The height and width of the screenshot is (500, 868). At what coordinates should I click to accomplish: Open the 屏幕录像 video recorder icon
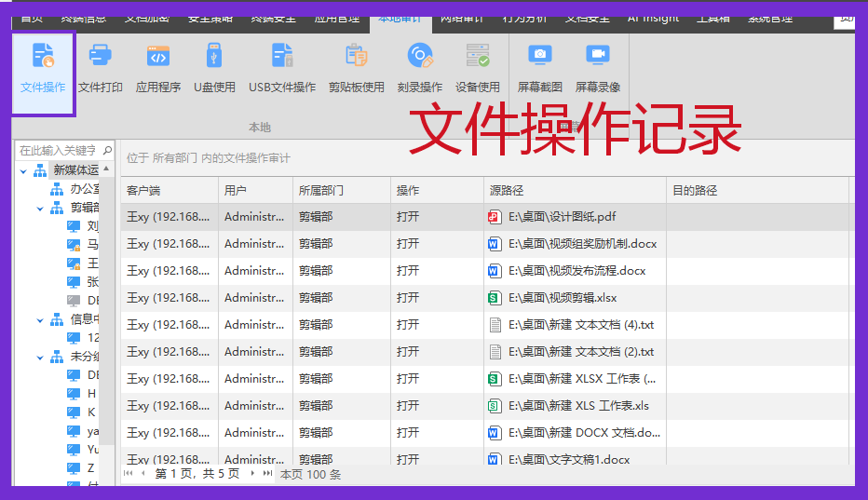598,55
